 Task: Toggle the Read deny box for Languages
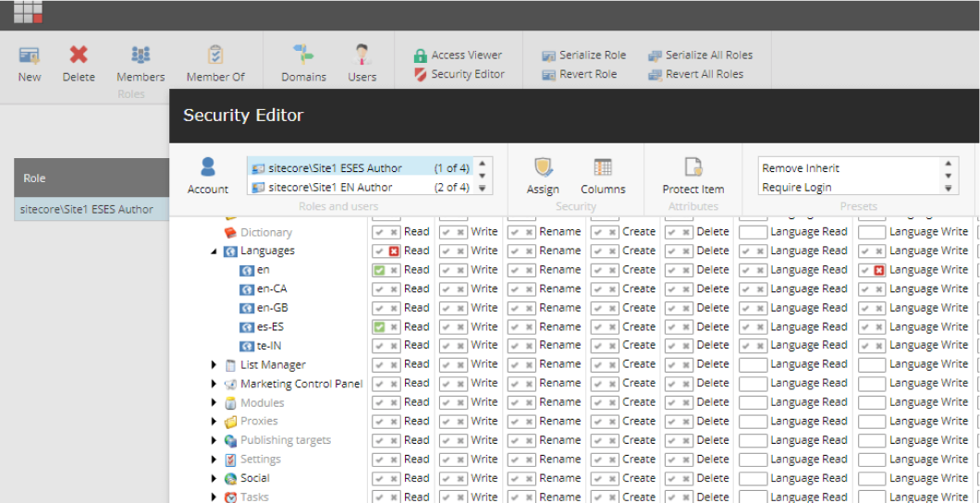[394, 251]
